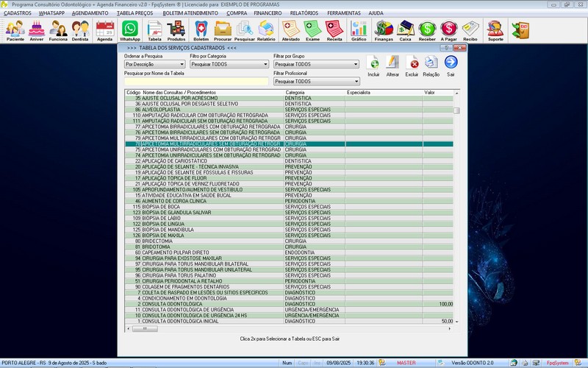
Task: Click the Gráfico chart icon
Action: pos(359,30)
